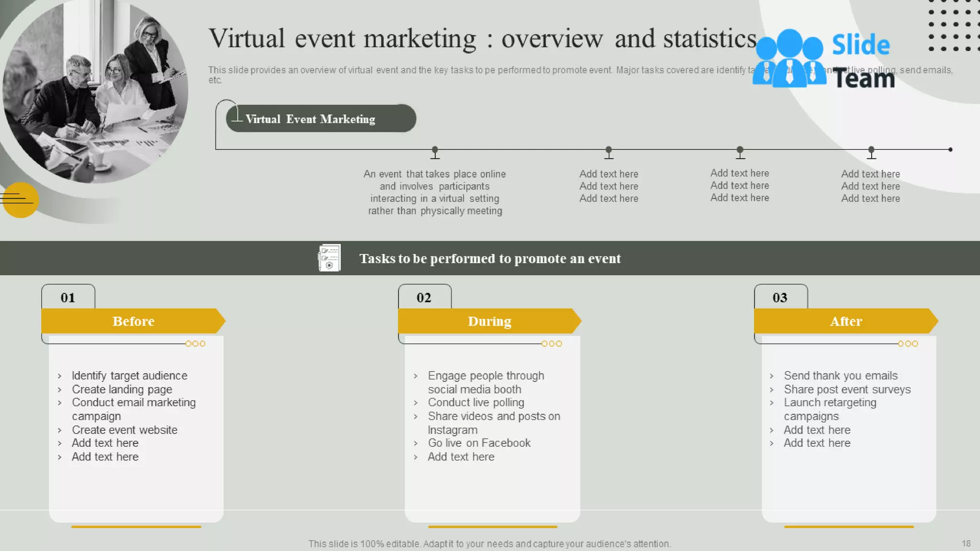Click the three yellow dots under 'During'
Image resolution: width=980 pixels, height=551 pixels.
[x=552, y=343]
